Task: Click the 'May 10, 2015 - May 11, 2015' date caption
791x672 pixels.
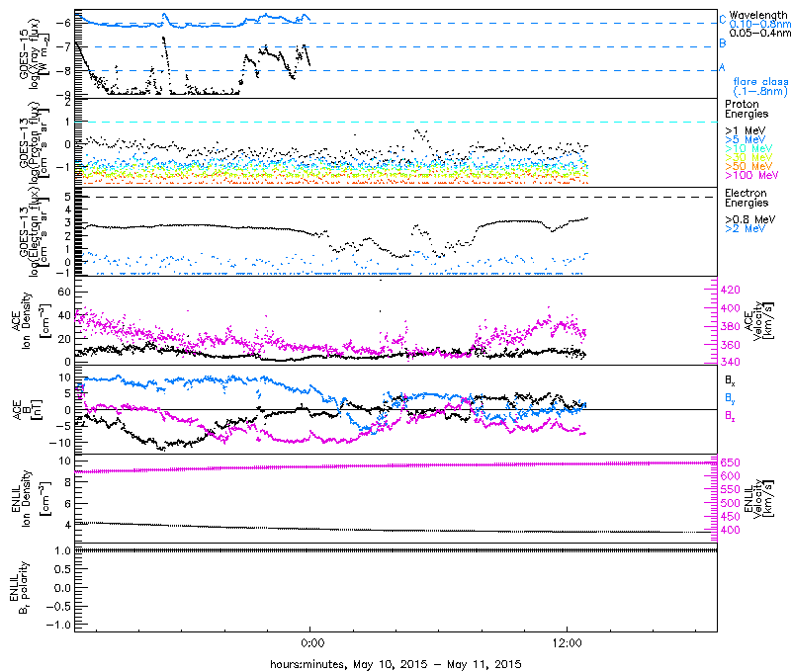Action: (x=437, y=664)
